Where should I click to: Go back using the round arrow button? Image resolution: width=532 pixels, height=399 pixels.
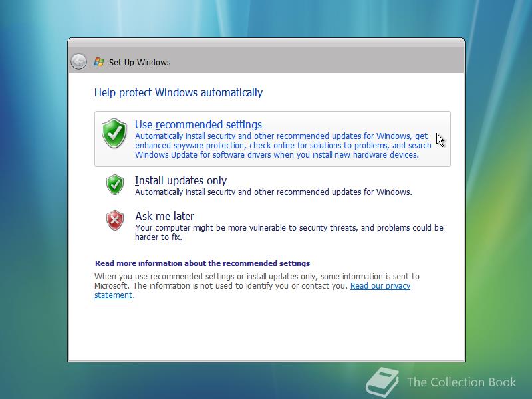(x=78, y=62)
